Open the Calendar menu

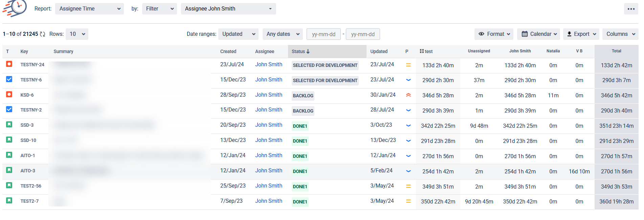(x=538, y=34)
